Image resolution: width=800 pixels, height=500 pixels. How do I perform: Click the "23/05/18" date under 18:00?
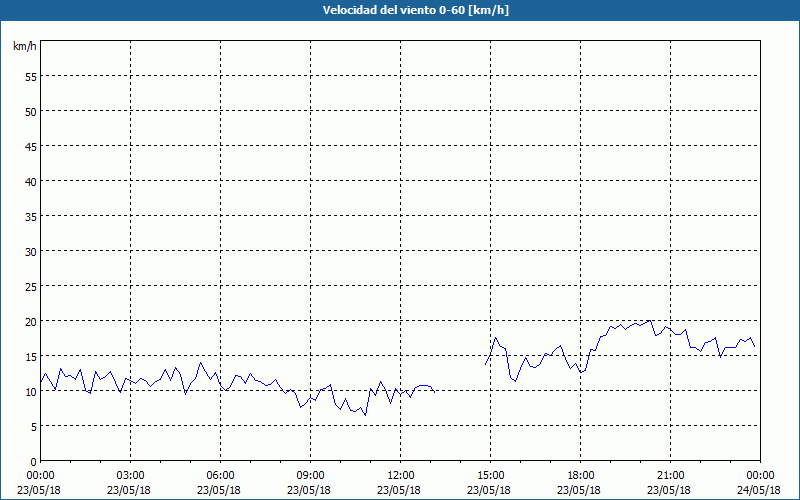[x=579, y=490]
